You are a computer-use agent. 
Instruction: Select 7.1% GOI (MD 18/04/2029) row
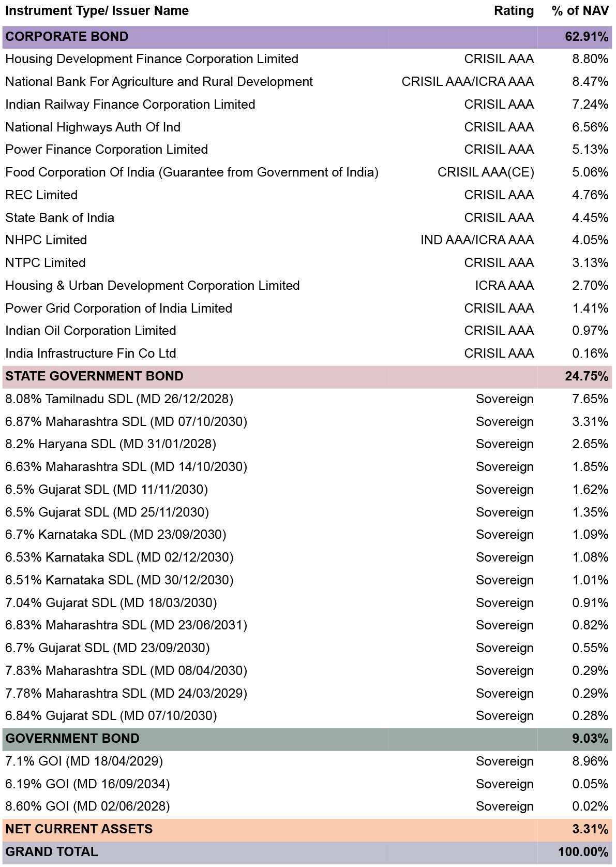pyautogui.click(x=84, y=761)
